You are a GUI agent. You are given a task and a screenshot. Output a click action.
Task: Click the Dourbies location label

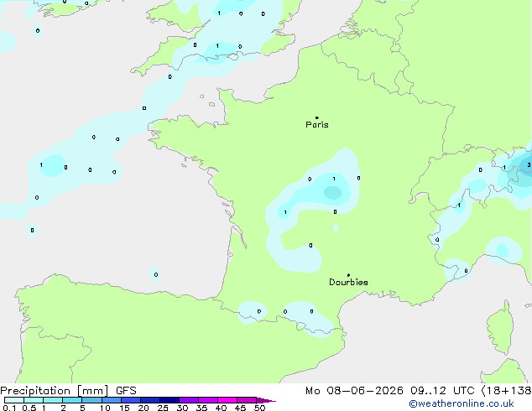coord(348,282)
